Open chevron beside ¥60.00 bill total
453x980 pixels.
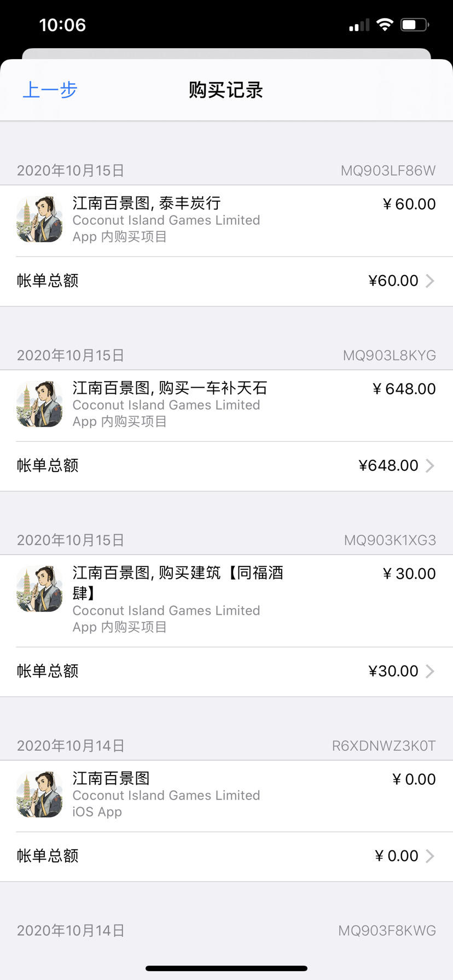pyautogui.click(x=430, y=281)
